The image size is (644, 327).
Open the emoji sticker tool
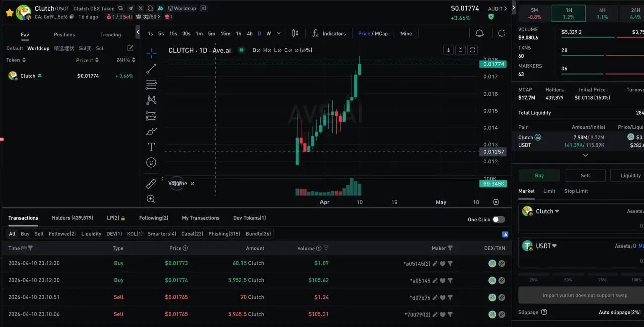pos(151,162)
